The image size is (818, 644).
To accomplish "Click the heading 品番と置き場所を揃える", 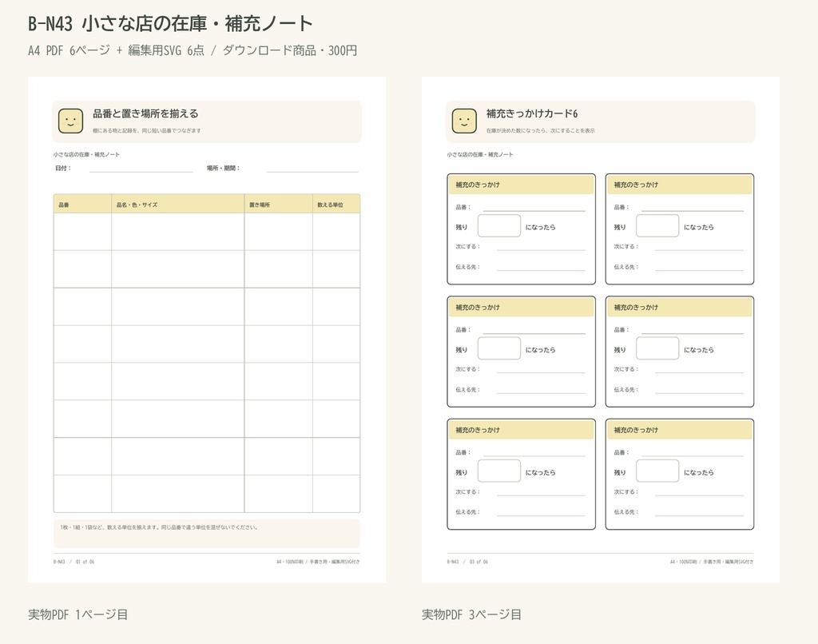I will (145, 113).
